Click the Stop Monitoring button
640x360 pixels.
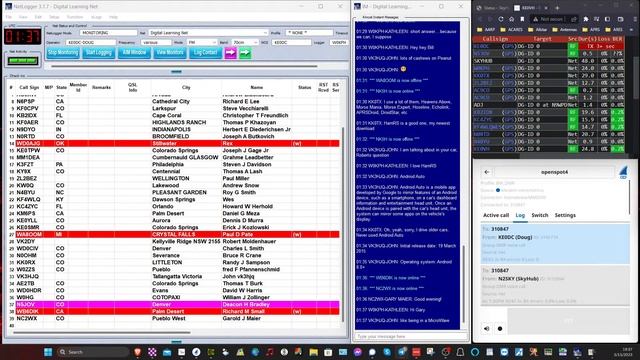coord(63,53)
